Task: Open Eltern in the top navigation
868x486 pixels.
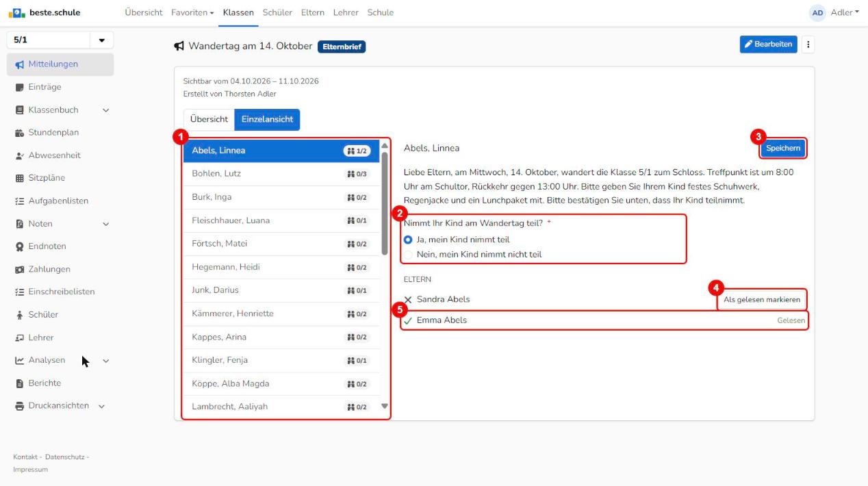Action: [313, 12]
